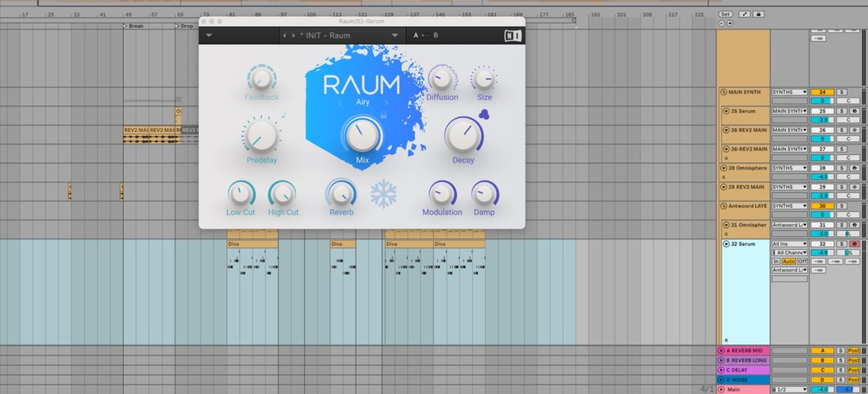Screen dimensions: 868x394
Task: Collapse the 32 Serum track
Action: coord(726,244)
